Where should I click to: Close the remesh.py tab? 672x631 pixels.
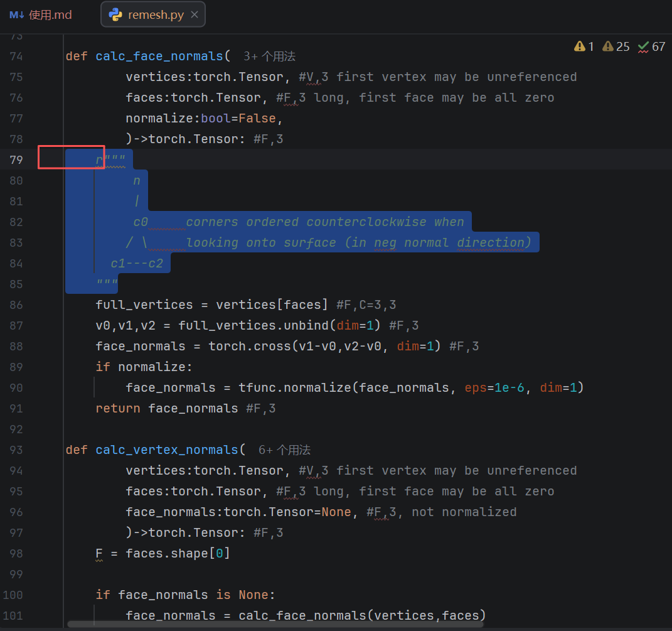(x=195, y=14)
